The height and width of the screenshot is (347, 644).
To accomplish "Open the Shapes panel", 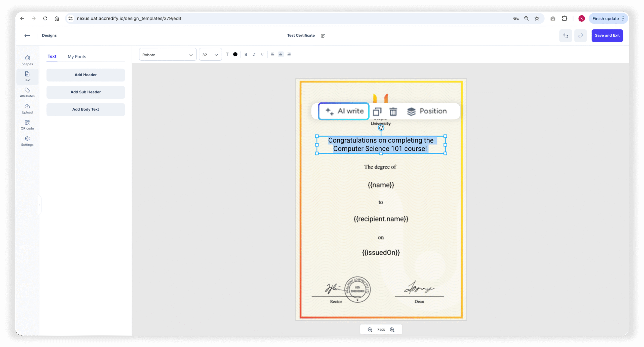I will (x=27, y=60).
